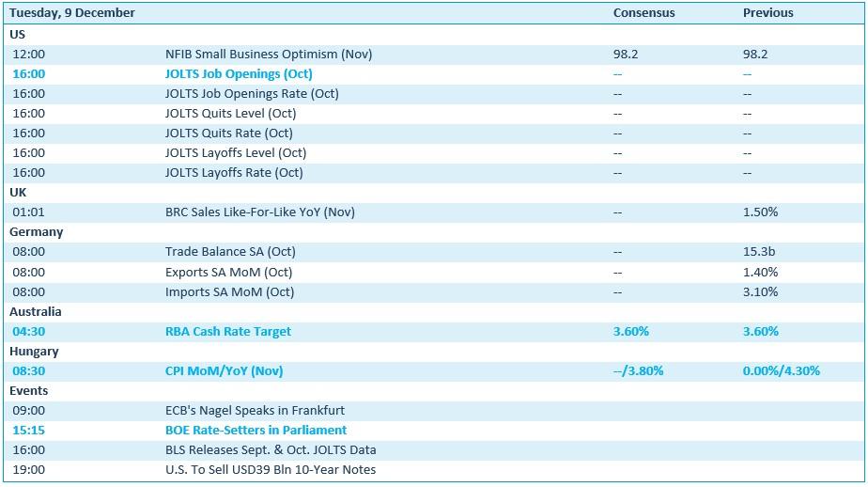Select Germany Trade Balance SA (Oct)

click(230, 252)
